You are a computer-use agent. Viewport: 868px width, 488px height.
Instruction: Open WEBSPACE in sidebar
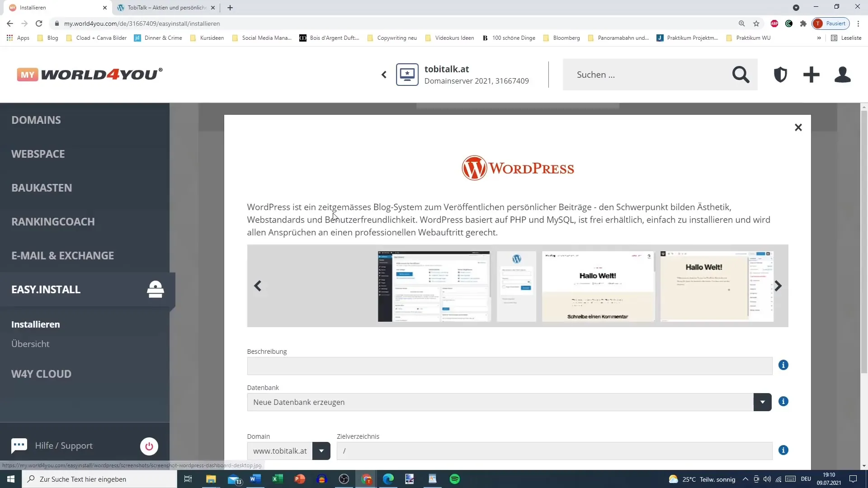pyautogui.click(x=38, y=154)
